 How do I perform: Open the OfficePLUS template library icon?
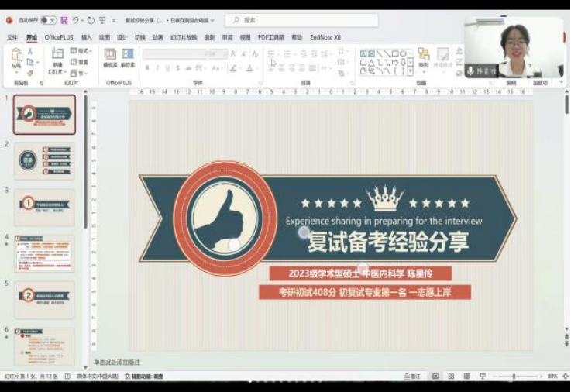(110, 58)
